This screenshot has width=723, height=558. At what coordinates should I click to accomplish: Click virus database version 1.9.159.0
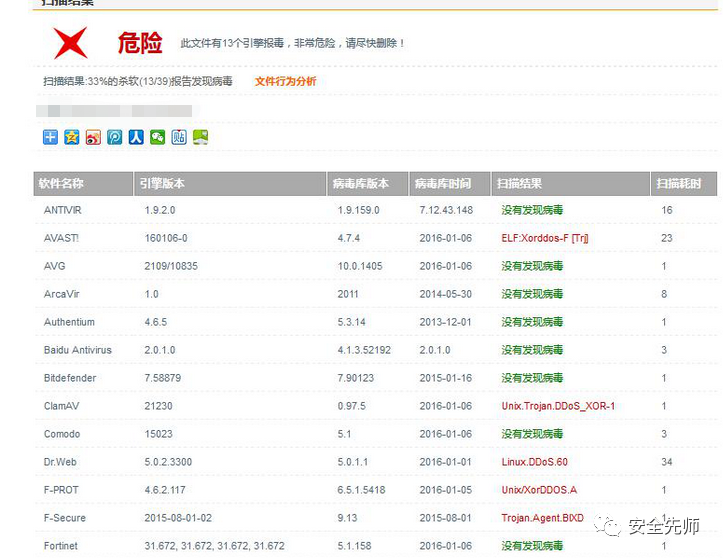pyautogui.click(x=358, y=210)
